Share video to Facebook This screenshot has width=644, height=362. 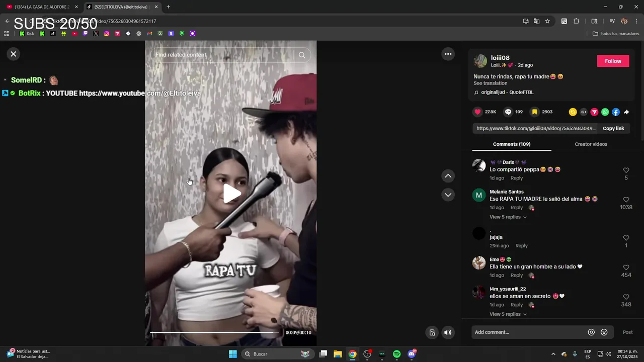[x=616, y=112]
